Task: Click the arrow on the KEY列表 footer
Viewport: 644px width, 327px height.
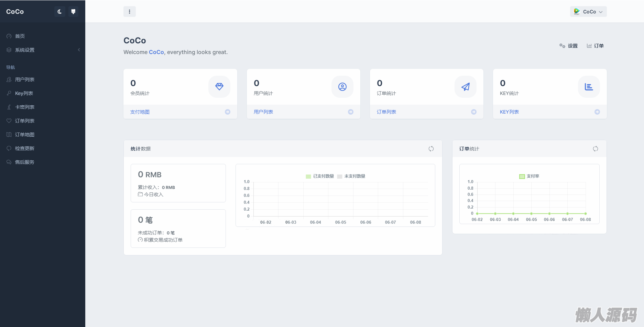Action: coord(597,112)
